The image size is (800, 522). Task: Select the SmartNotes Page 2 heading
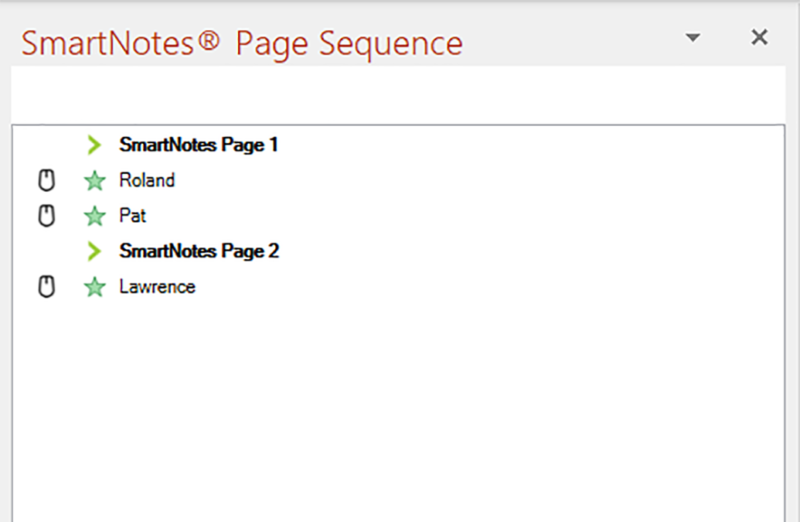point(198,251)
